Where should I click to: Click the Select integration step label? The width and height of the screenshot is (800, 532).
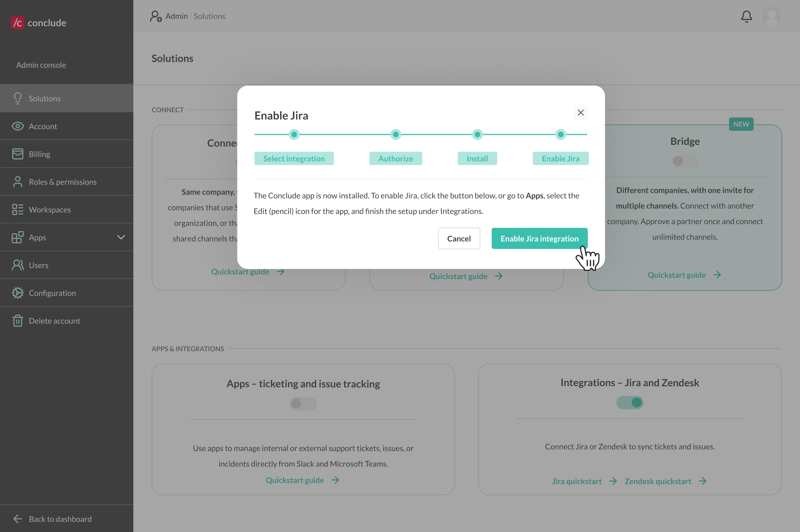(294, 158)
